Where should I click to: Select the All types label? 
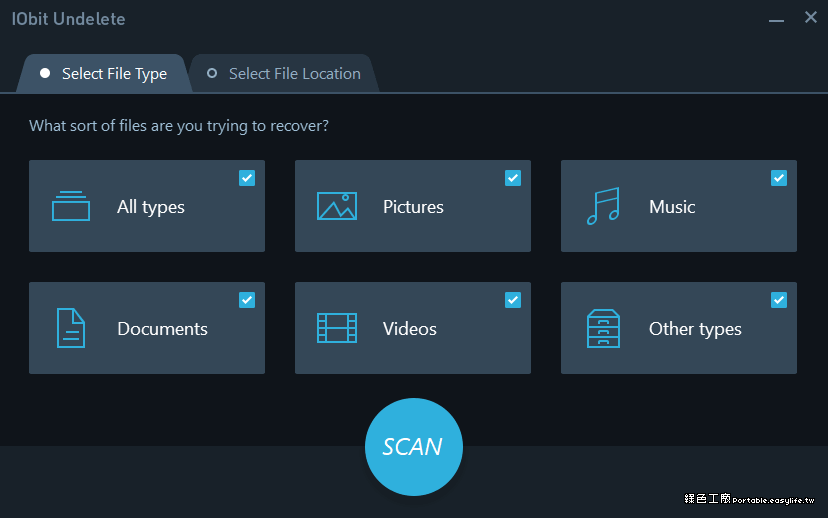(x=150, y=207)
